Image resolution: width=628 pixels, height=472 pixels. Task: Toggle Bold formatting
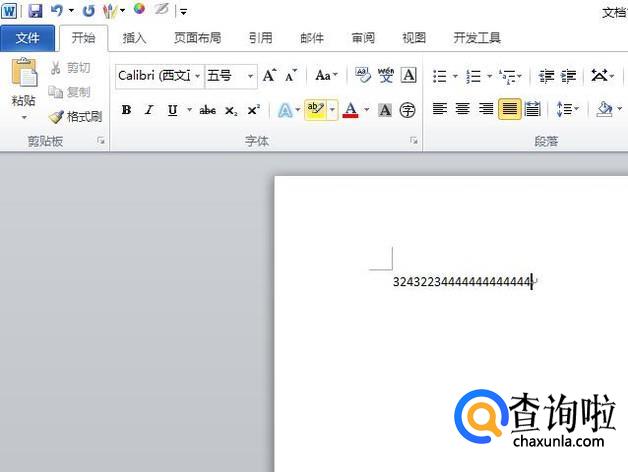pos(127,110)
